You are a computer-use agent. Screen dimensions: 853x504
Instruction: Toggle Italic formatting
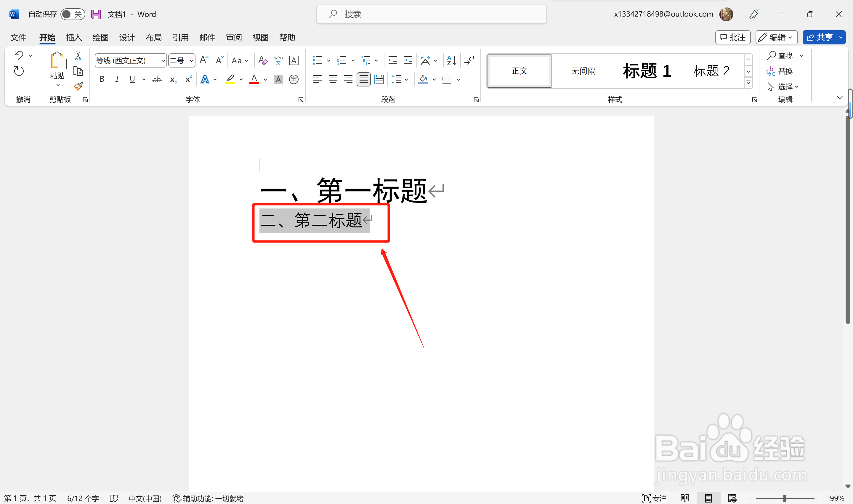tap(117, 79)
